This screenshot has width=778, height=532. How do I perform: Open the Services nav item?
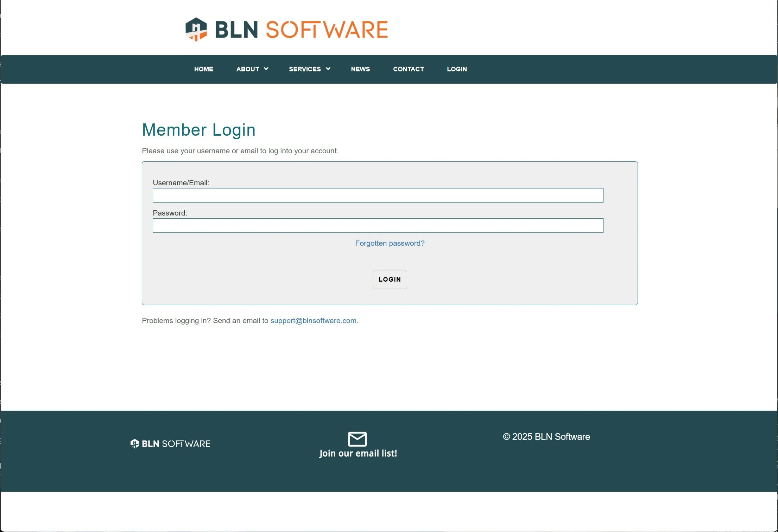pyautogui.click(x=305, y=69)
